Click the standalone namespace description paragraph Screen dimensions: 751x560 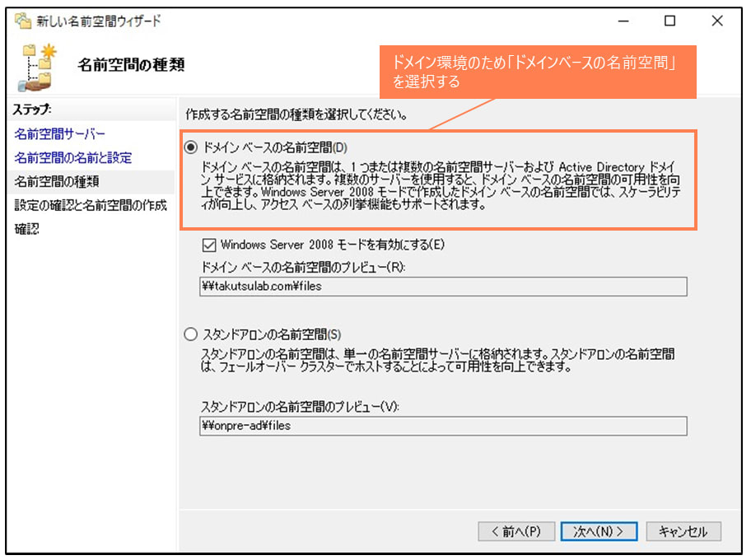(438, 360)
